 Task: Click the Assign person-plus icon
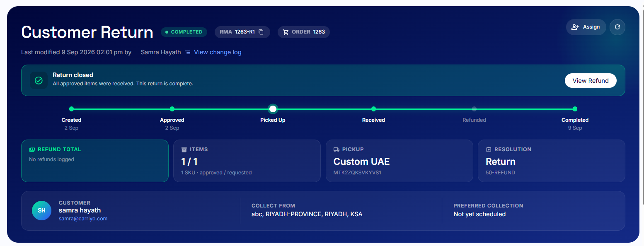(575, 27)
